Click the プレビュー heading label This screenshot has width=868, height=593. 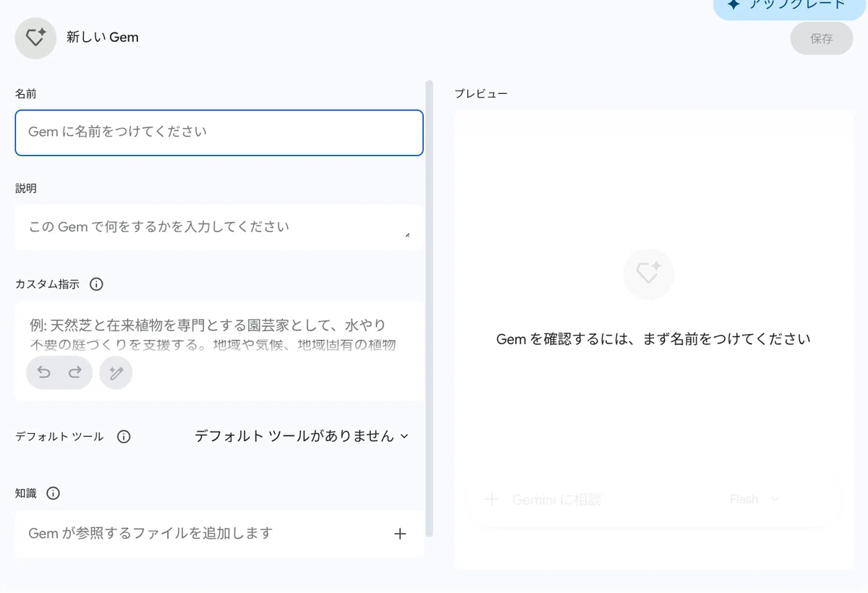coord(481,94)
